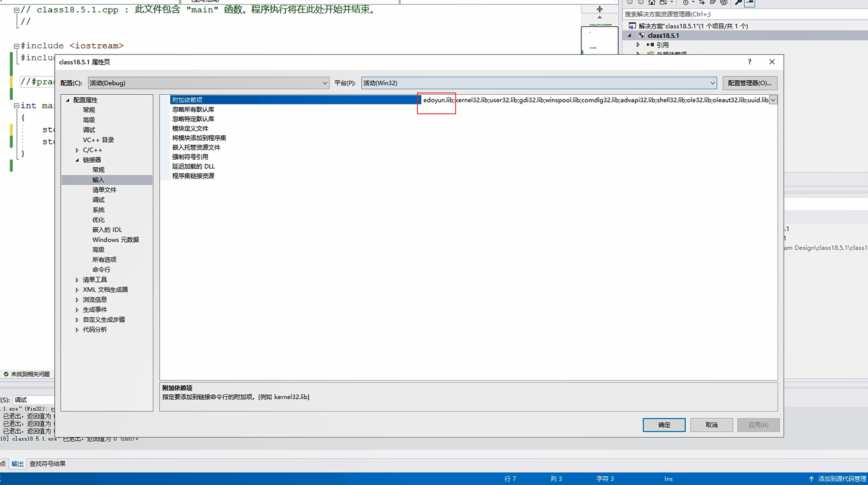Click the help question mark in dialog

750,62
